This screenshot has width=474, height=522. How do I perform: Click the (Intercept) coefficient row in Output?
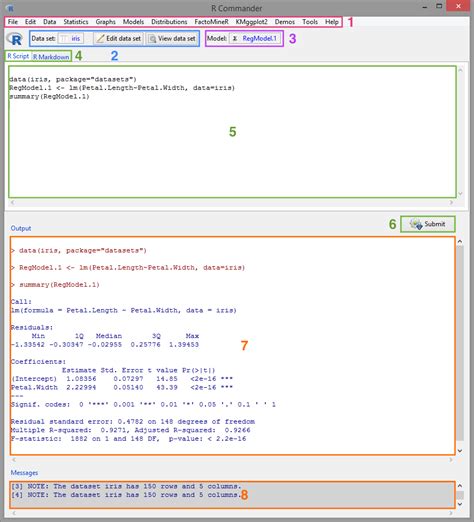click(122, 379)
